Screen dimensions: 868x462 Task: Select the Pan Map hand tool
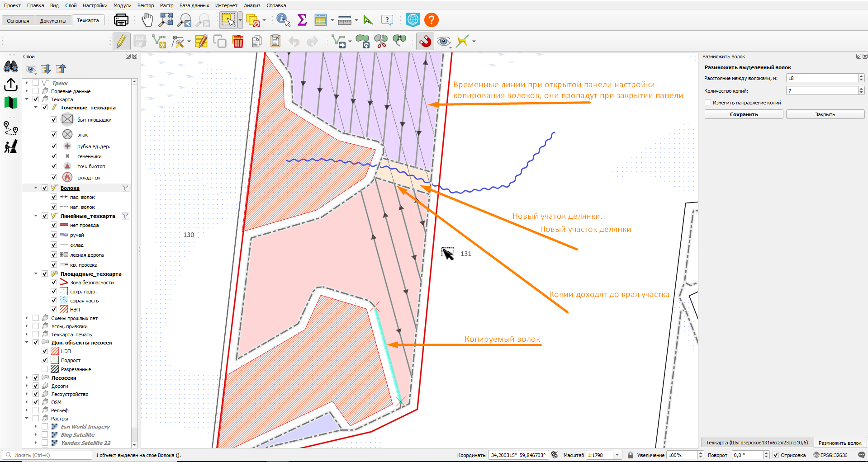point(147,20)
